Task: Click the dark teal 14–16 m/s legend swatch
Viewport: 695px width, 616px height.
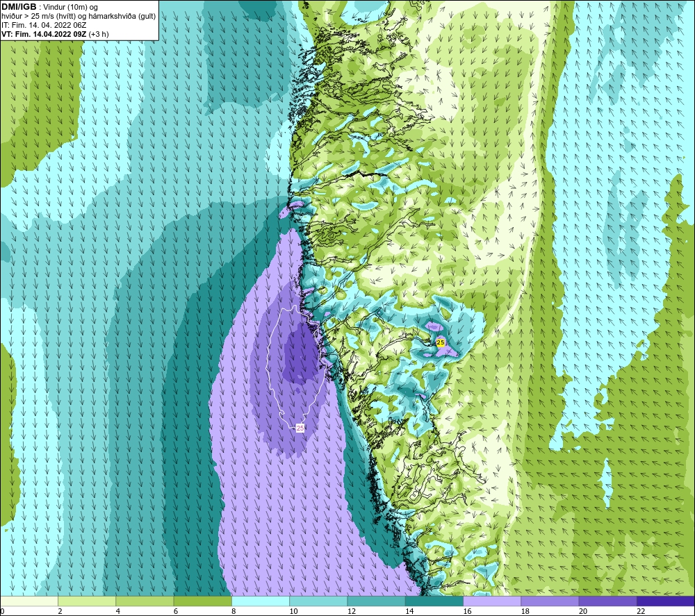Action: pos(434,601)
